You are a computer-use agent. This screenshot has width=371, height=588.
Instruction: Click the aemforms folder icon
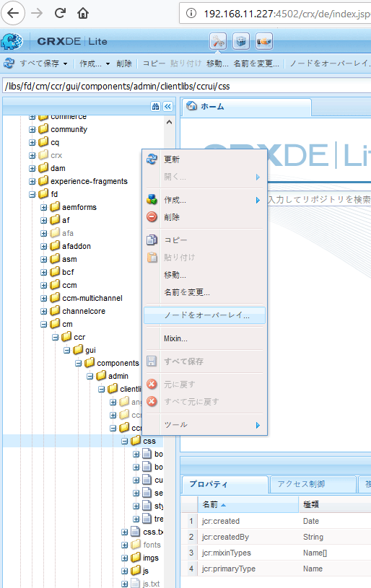[55, 206]
